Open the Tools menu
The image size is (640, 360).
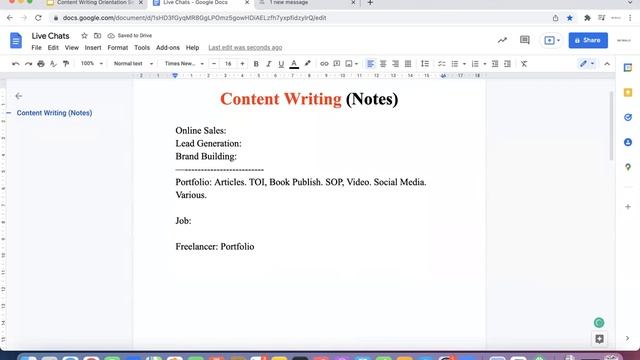(142, 48)
